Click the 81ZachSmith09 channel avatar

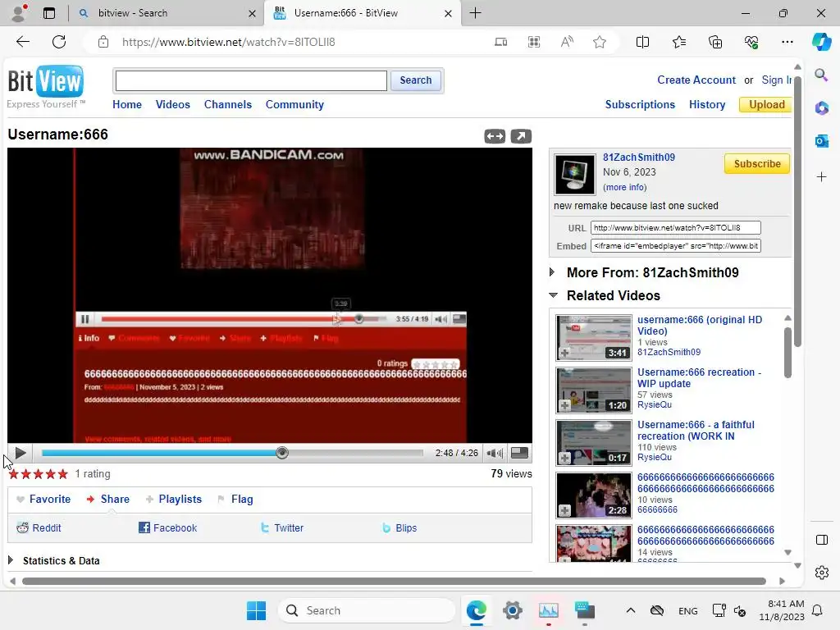pos(574,175)
